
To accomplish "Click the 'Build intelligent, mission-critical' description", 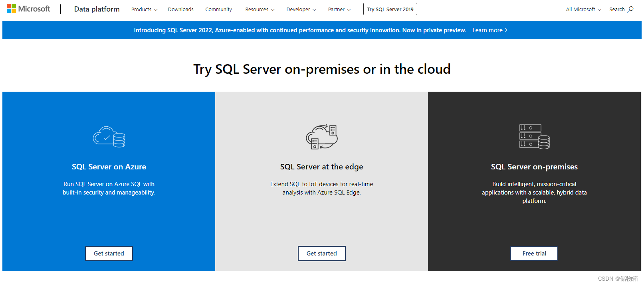I will click(x=534, y=193).
